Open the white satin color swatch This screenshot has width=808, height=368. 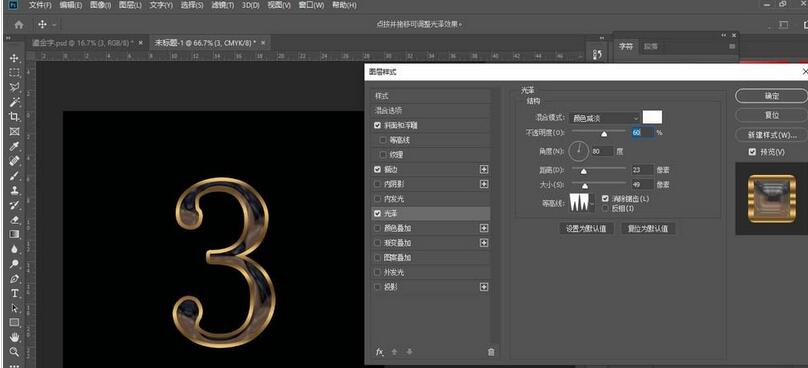point(652,118)
